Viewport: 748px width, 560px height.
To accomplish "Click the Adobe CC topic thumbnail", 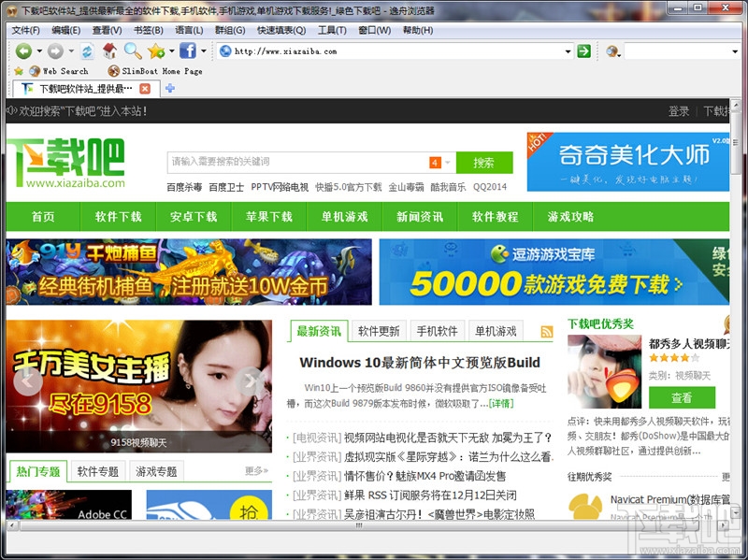I will pos(68,505).
